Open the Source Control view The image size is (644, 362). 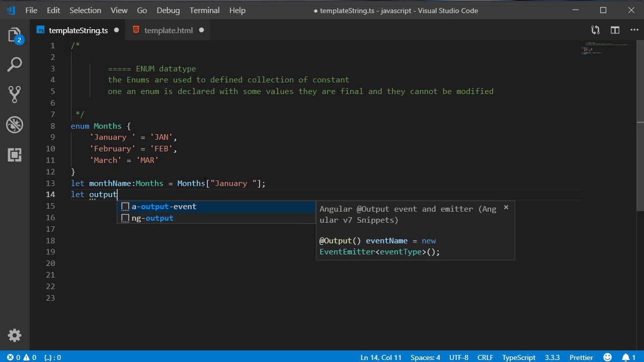tap(15, 94)
